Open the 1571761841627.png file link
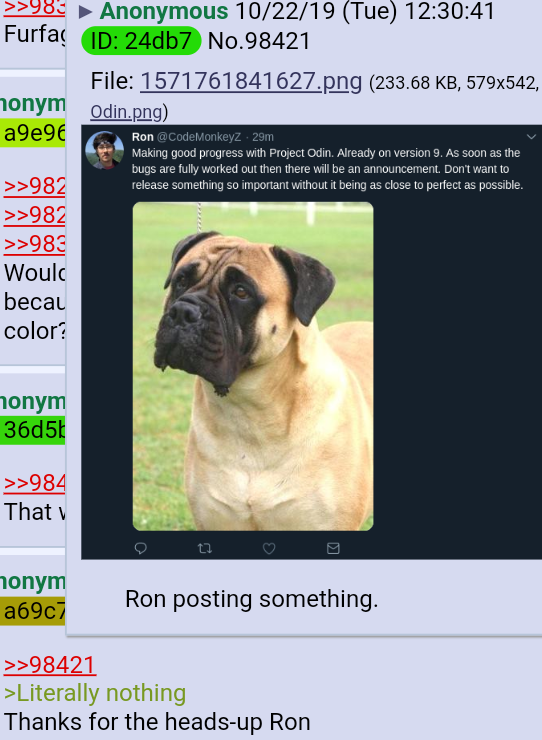 coord(251,81)
